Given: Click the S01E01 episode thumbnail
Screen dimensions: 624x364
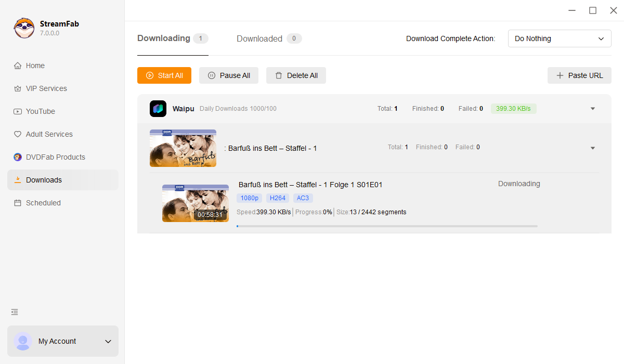Looking at the screenshot, I should click(195, 203).
